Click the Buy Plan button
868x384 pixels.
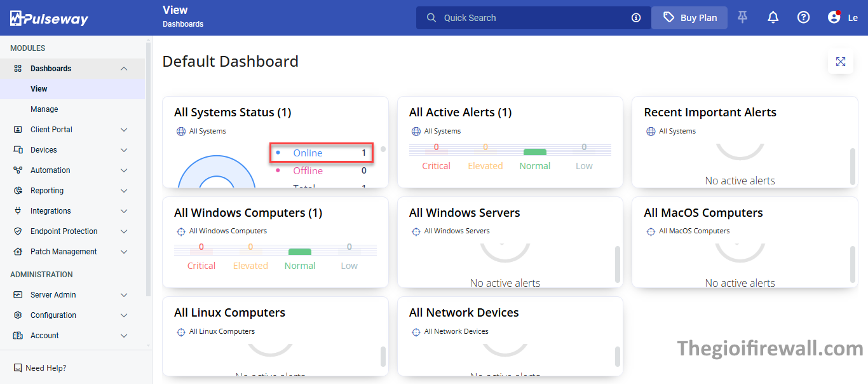pos(689,18)
